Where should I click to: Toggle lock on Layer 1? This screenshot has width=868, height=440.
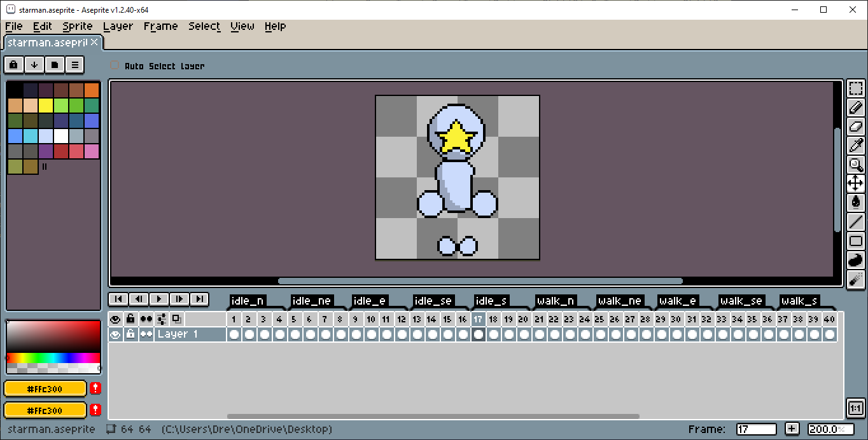(130, 334)
